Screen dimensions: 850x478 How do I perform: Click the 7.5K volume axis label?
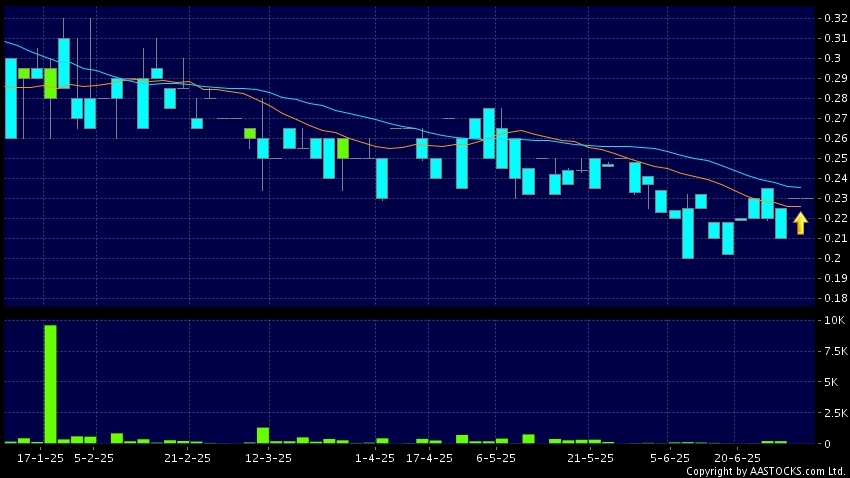pos(836,351)
